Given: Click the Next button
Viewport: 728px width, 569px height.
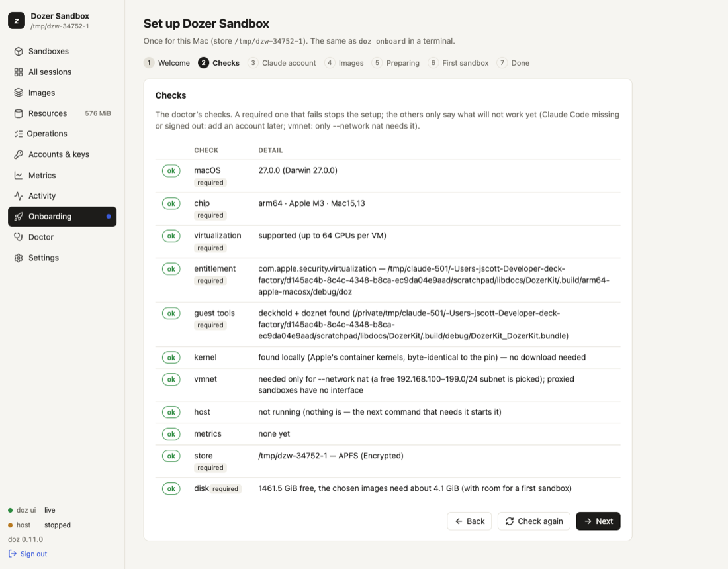Looking at the screenshot, I should pos(598,521).
